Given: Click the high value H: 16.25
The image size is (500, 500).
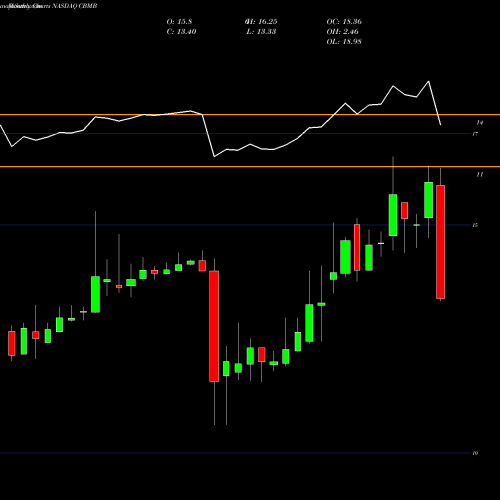Looking at the screenshot, I should [261, 22].
